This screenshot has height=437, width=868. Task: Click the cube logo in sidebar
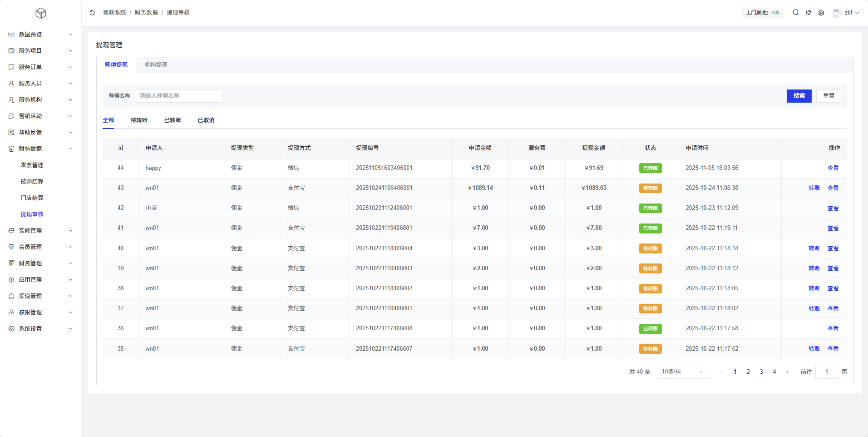click(x=41, y=13)
